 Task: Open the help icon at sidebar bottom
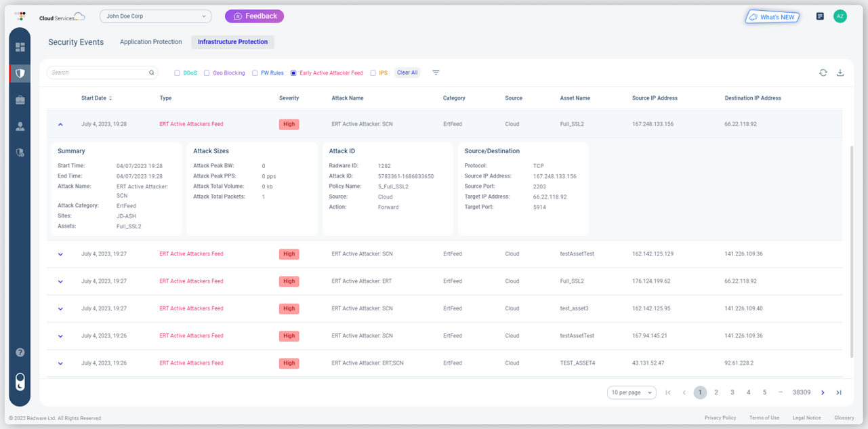[x=20, y=352]
